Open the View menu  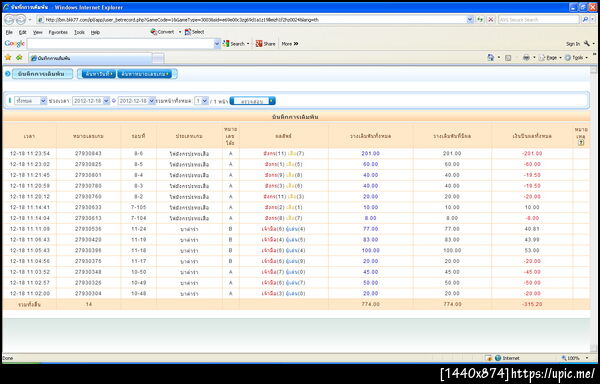(38, 33)
